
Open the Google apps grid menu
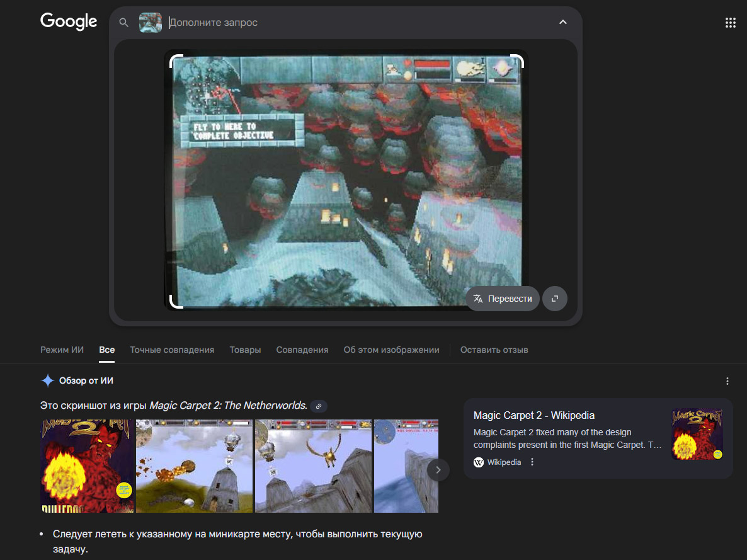[730, 23]
